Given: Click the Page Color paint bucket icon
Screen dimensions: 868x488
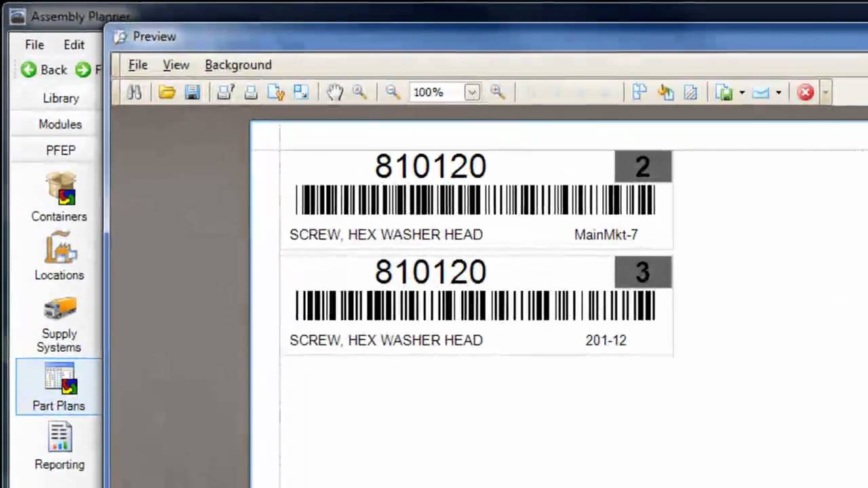Looking at the screenshot, I should (665, 92).
